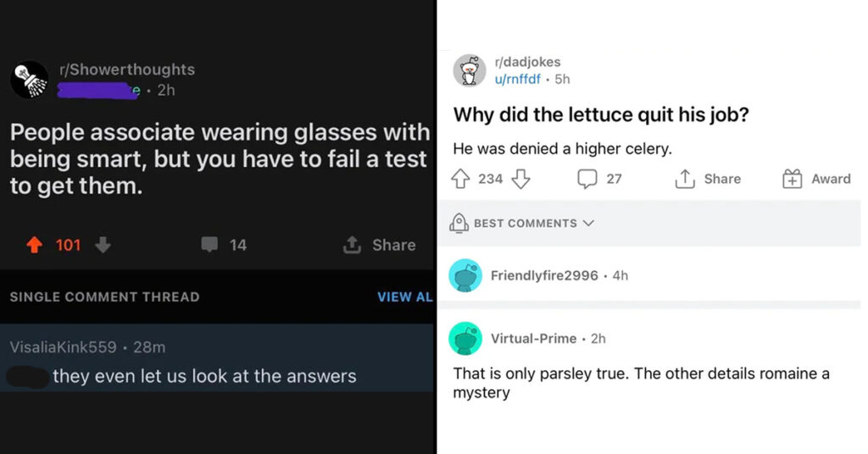
Task: Downvote the Showerthoughts glasses post
Action: click(x=103, y=245)
